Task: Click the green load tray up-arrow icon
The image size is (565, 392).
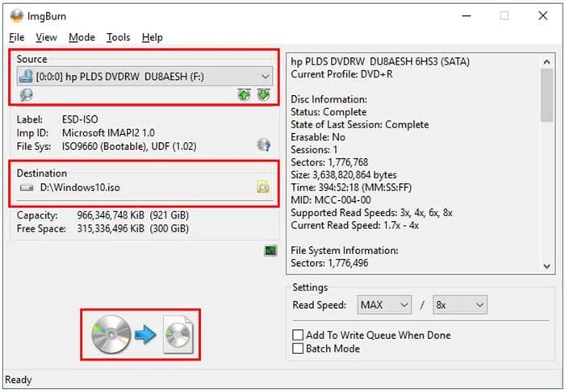Action: click(245, 95)
